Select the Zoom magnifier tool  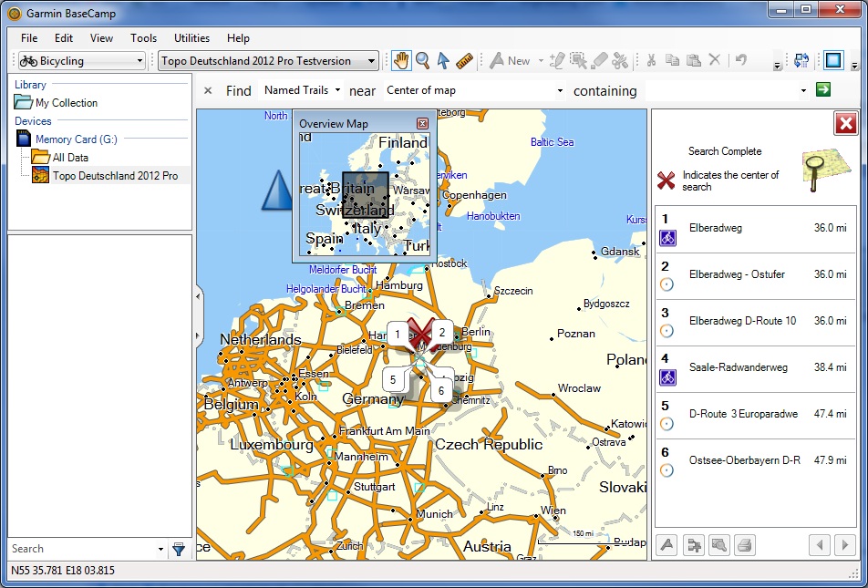pos(423,60)
